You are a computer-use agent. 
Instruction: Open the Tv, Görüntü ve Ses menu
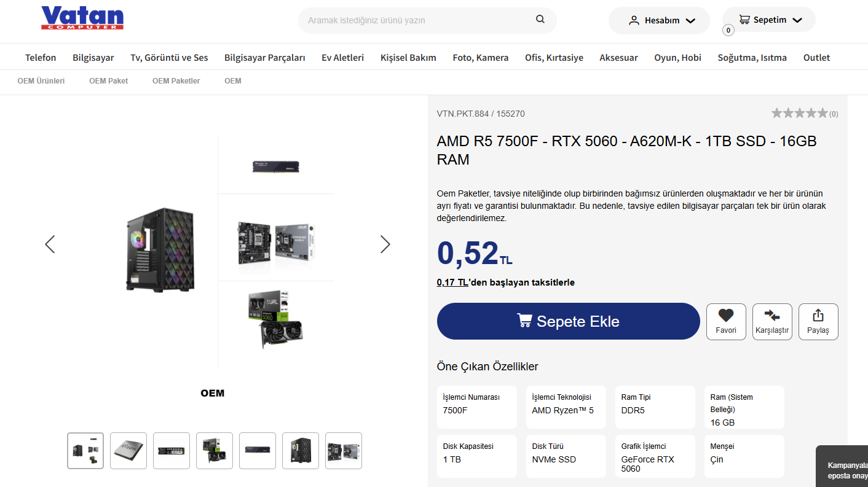click(169, 58)
